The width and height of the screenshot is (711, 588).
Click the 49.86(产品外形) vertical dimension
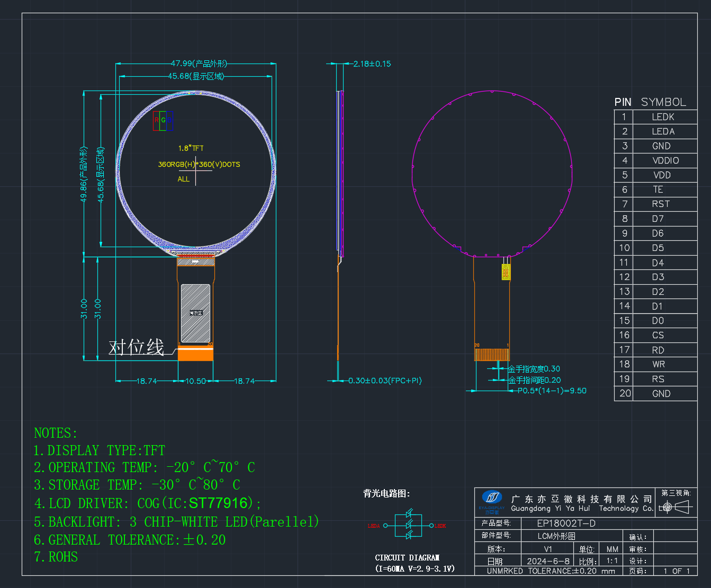[x=83, y=175]
